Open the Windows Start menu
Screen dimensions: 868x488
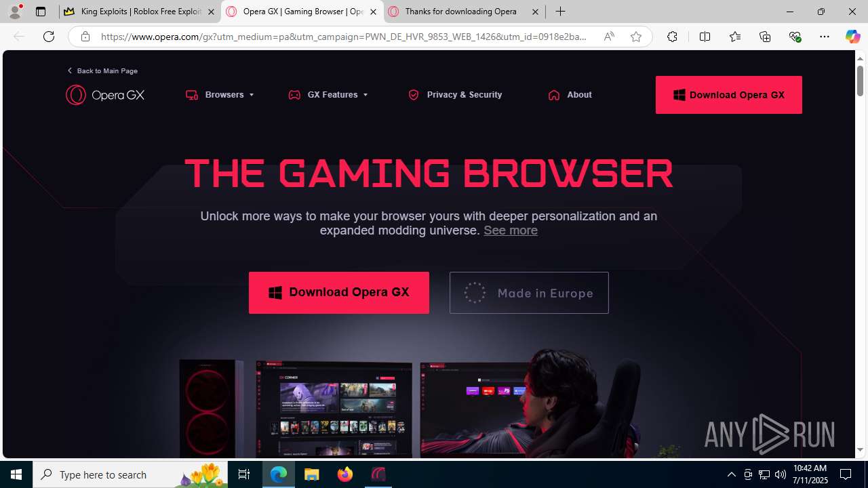coord(16,474)
